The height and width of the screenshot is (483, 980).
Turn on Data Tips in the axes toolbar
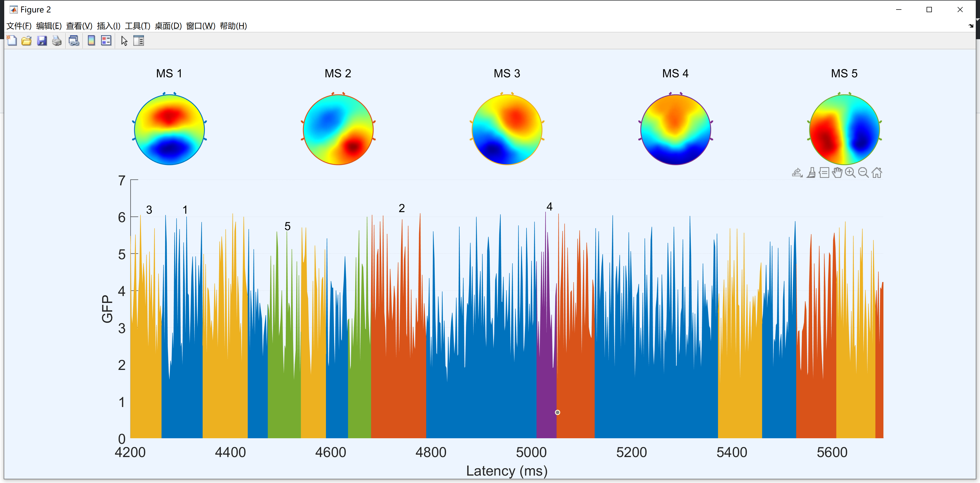tap(824, 172)
